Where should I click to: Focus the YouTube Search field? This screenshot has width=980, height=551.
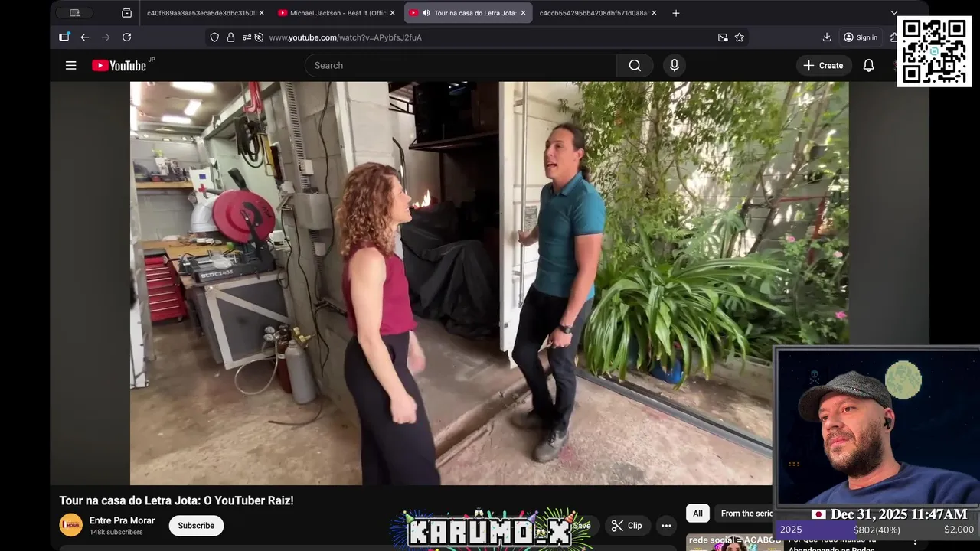coord(461,66)
